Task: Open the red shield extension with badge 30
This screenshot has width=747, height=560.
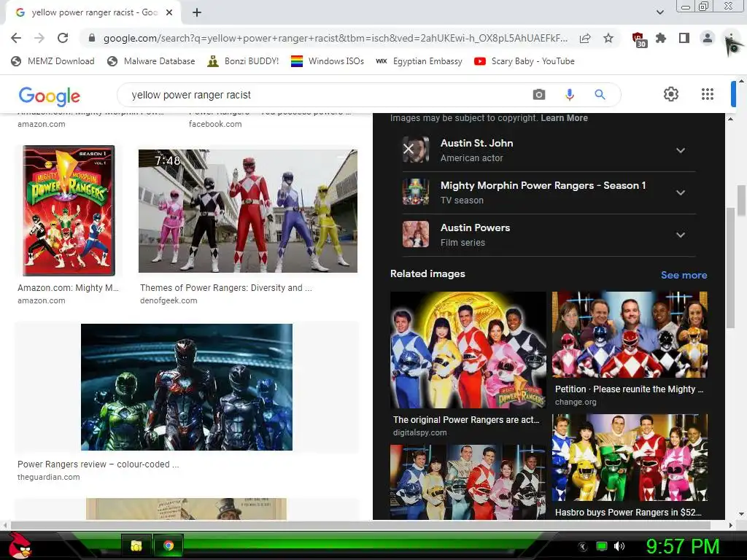Action: [638, 39]
